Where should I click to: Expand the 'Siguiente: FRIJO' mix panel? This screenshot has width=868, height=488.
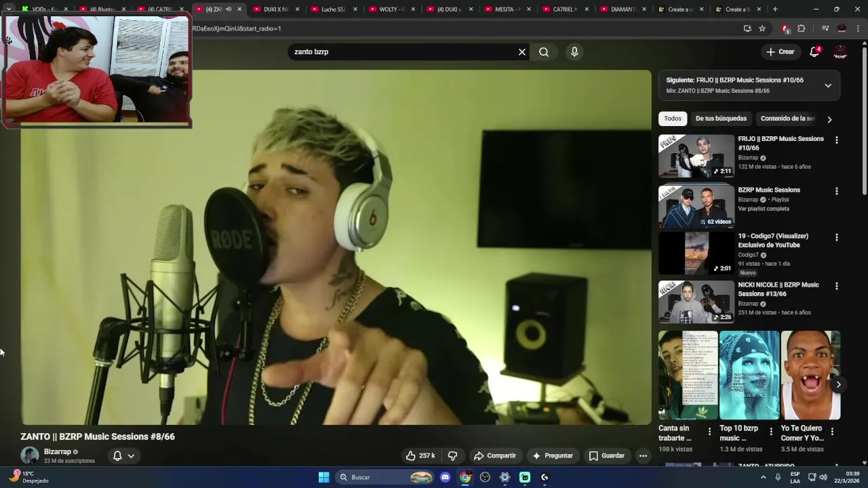[828, 85]
